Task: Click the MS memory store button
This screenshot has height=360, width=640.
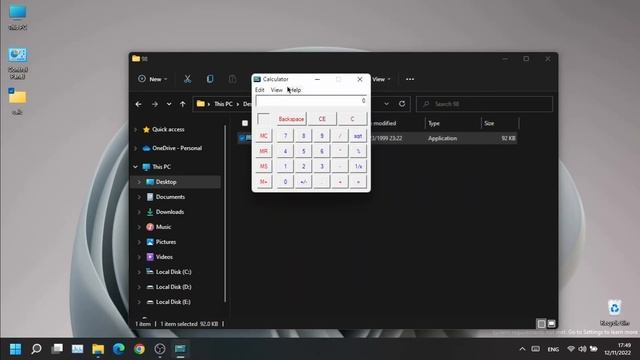Action: 264,167
